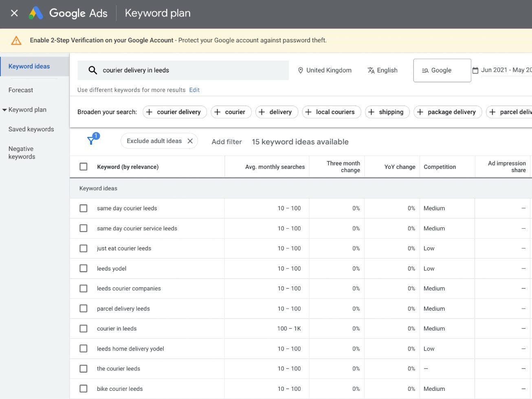
Task: Open Saved keywords in the sidebar
Action: click(x=31, y=129)
